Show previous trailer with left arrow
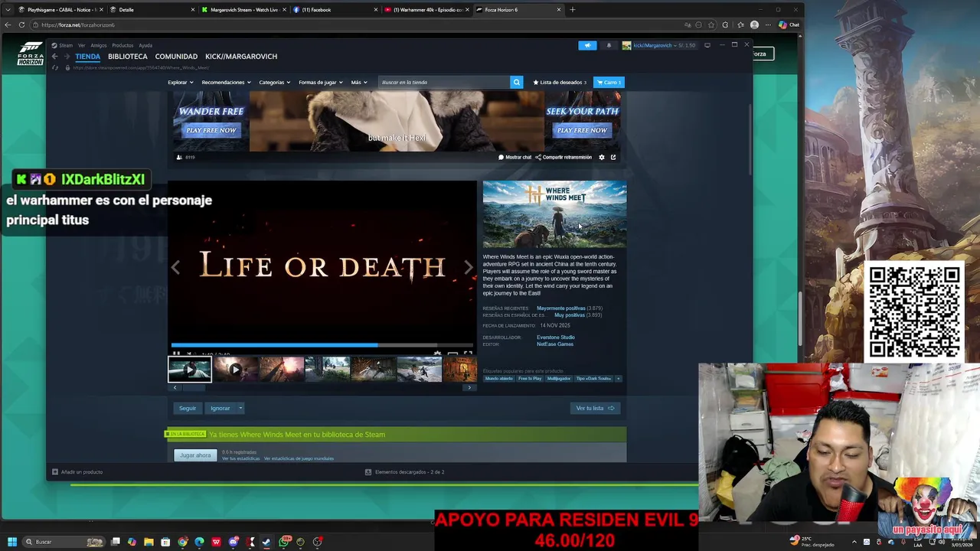This screenshot has height=551, width=980. coord(175,267)
